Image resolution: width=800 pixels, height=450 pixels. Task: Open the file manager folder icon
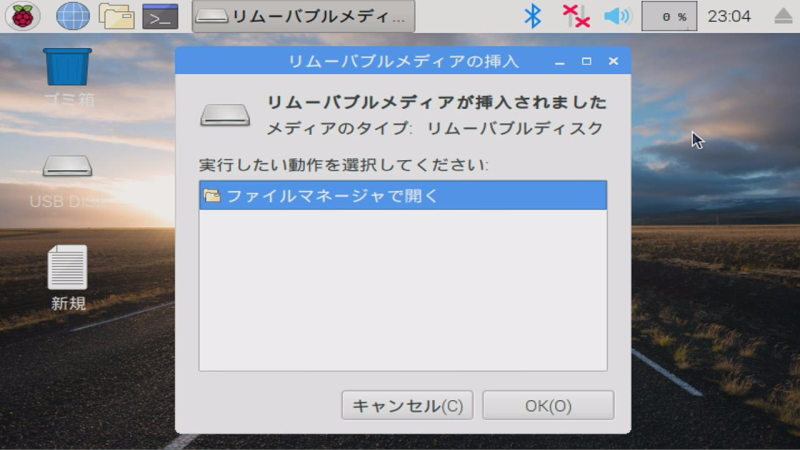coord(116,16)
